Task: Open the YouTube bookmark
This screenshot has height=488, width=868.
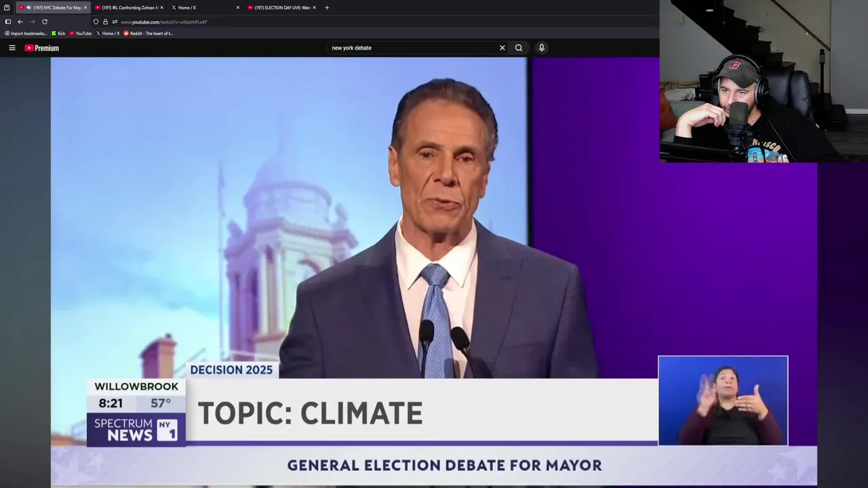Action: tap(81, 33)
